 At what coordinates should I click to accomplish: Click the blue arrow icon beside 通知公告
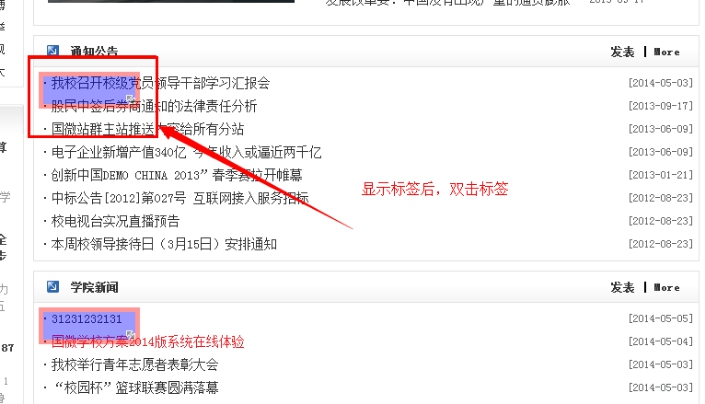[53, 50]
